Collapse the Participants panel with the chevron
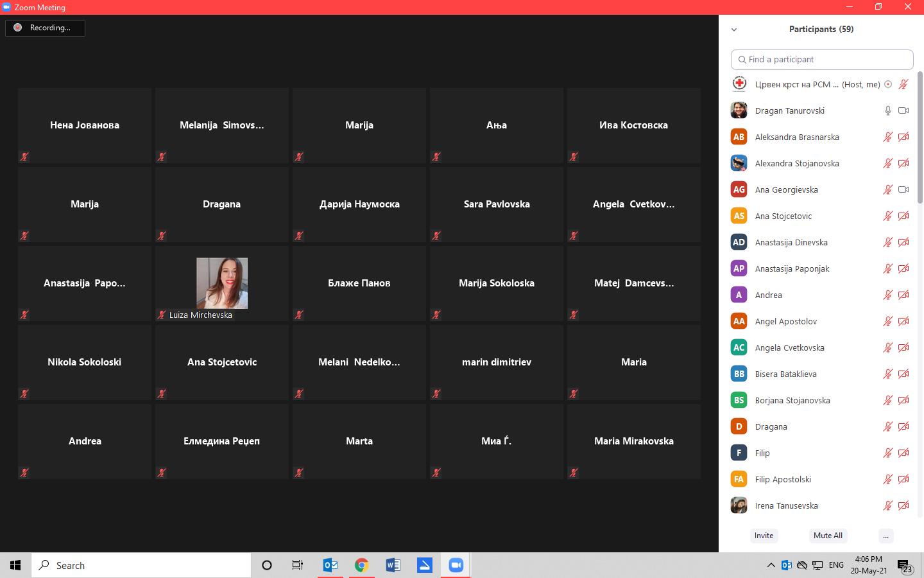The width and height of the screenshot is (924, 578). [x=734, y=30]
